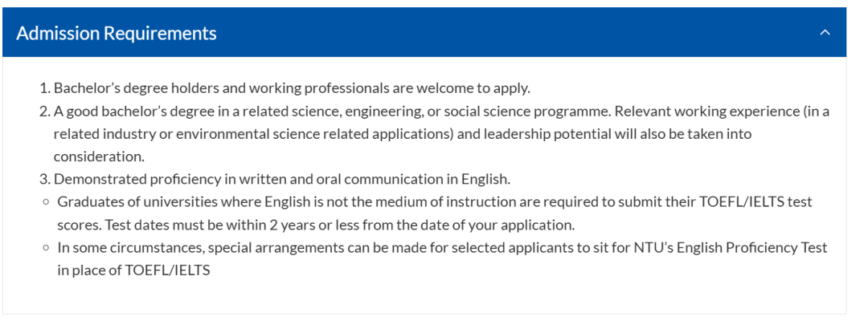Click the word "consideration." ending requirement two
This screenshot has width=868, height=321.
(x=99, y=156)
